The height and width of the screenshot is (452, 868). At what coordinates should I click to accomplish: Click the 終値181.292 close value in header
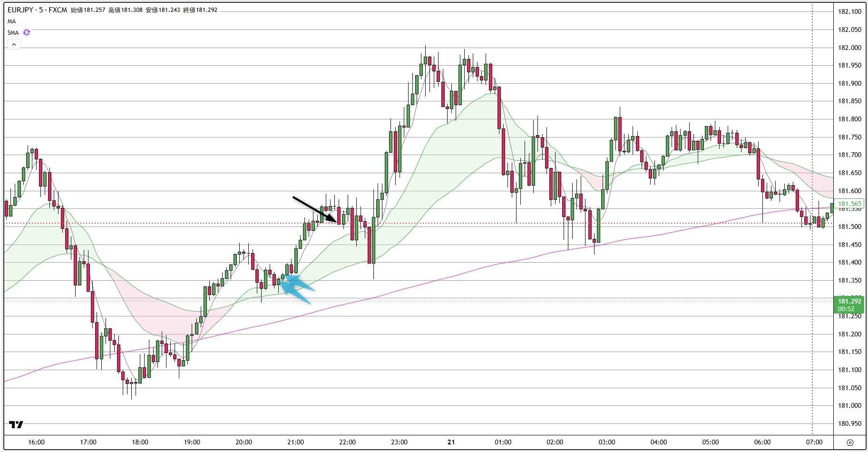point(200,10)
